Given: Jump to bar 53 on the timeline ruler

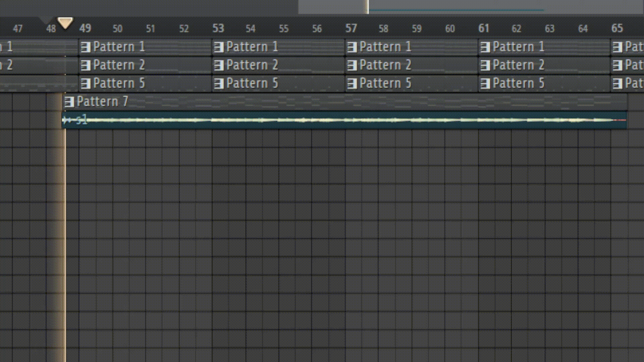Looking at the screenshot, I should (x=218, y=28).
